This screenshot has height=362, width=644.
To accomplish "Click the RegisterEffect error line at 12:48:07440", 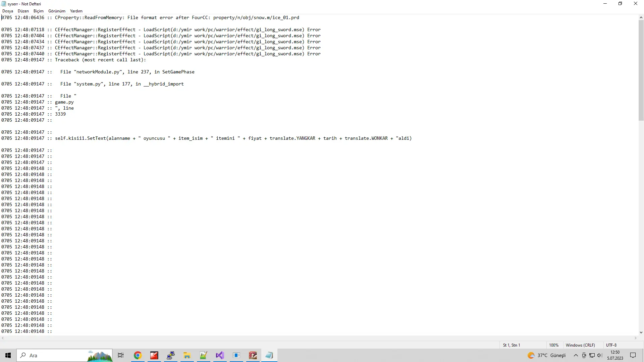I will [x=161, y=54].
